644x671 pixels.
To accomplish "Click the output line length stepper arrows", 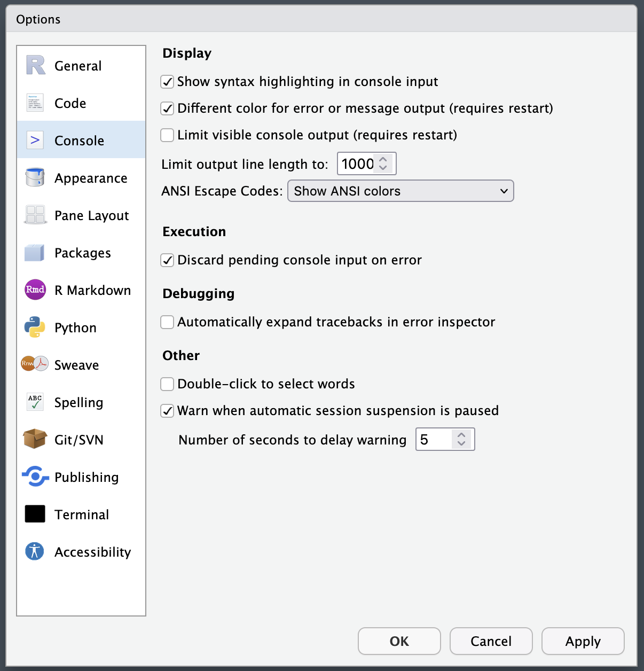I will point(383,163).
